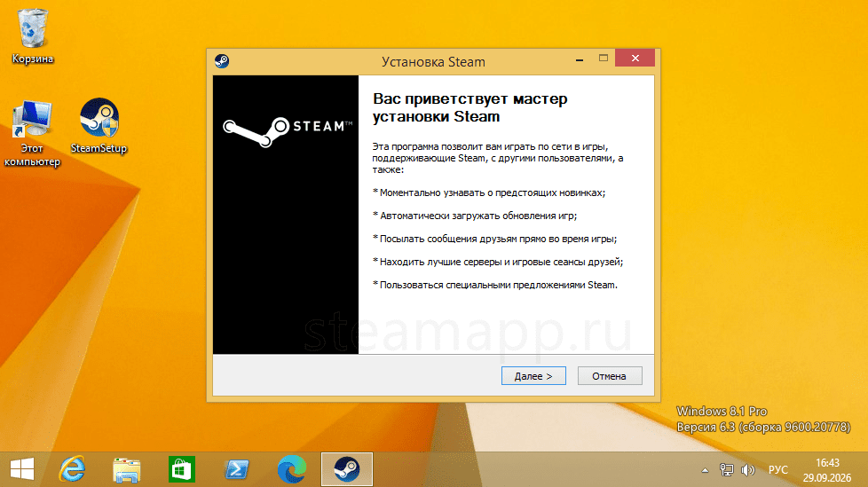Open the Корзина recycle bin icon
The width and height of the screenshot is (868, 487).
33,36
